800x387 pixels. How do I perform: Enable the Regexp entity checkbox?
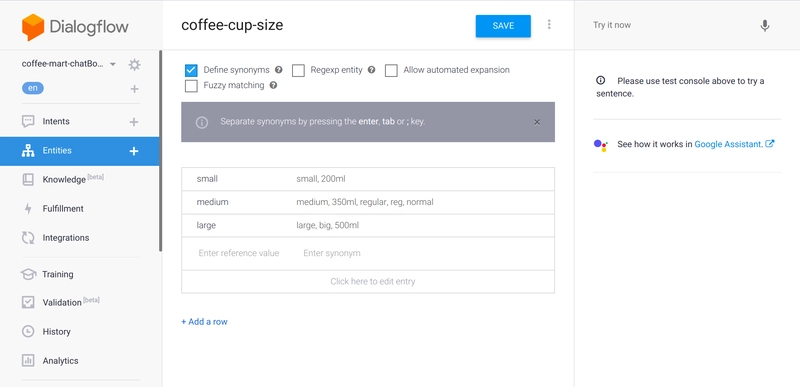(298, 70)
